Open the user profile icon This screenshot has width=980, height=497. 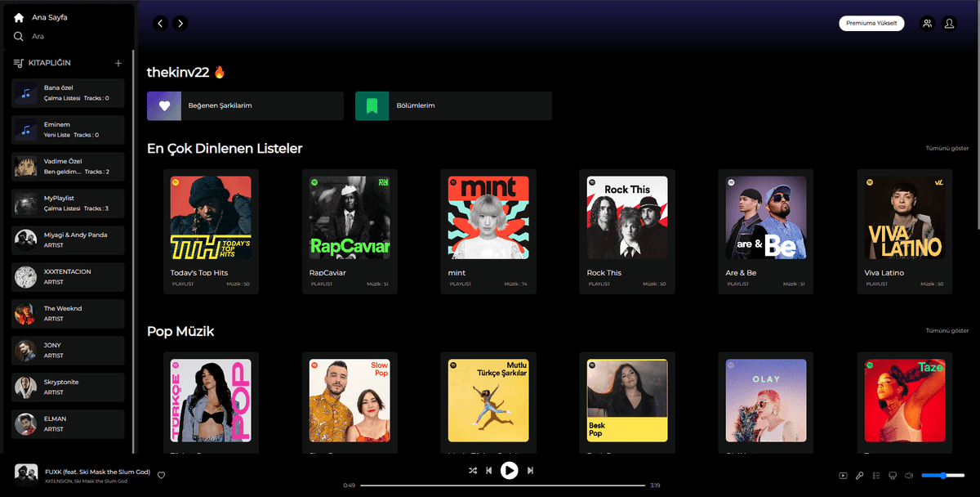coord(949,24)
